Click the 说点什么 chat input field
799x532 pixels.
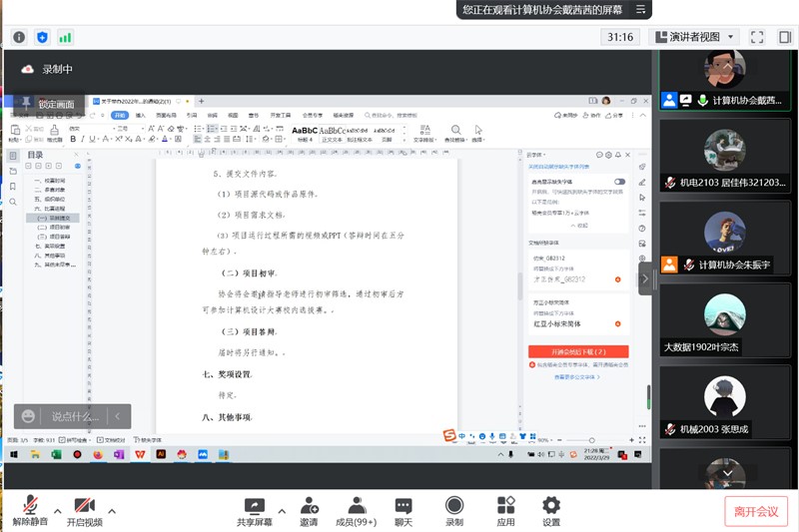coord(74,416)
